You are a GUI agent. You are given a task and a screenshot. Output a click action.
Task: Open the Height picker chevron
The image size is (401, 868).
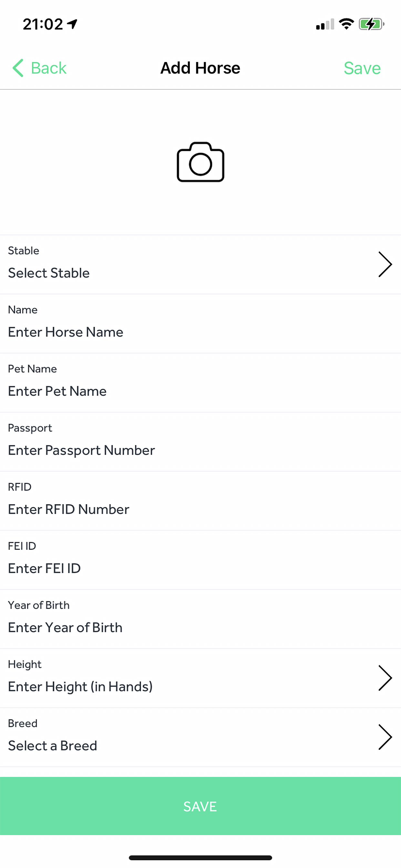click(385, 678)
